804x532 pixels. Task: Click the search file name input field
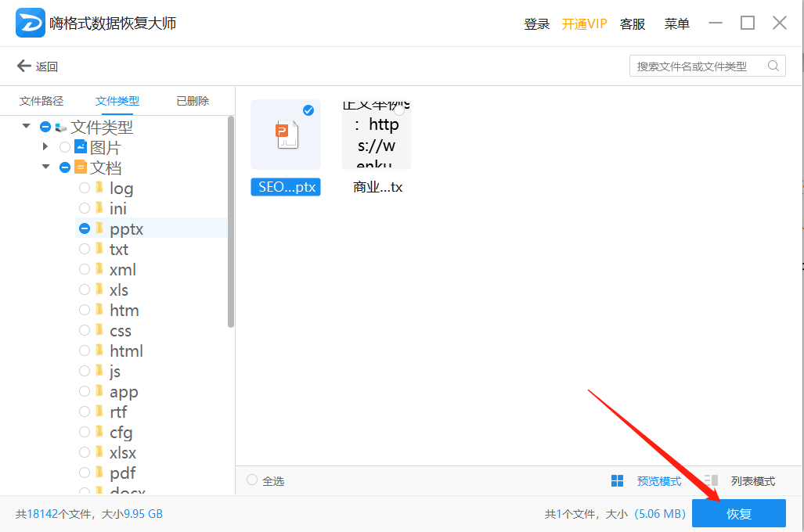click(x=707, y=66)
